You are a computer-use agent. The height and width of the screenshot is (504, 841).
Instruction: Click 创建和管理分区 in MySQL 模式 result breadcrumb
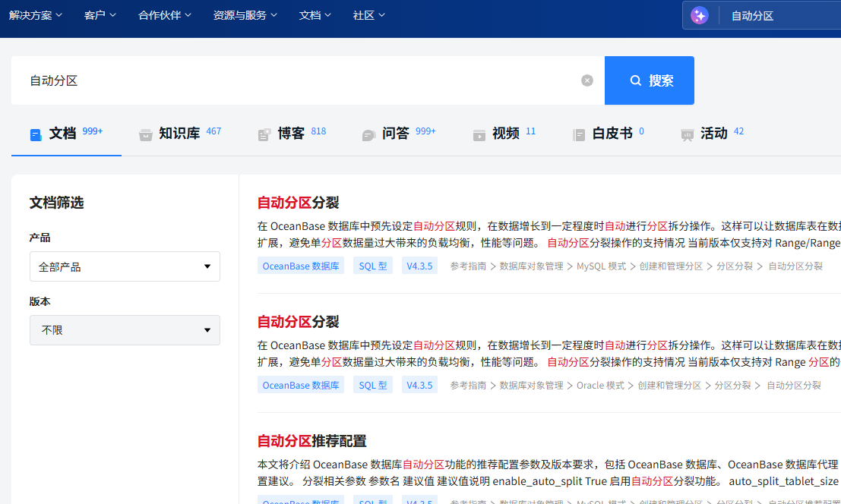pyautogui.click(x=671, y=266)
